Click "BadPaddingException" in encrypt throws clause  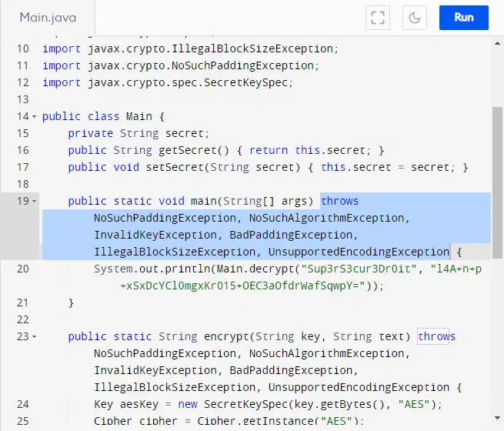click(x=291, y=370)
